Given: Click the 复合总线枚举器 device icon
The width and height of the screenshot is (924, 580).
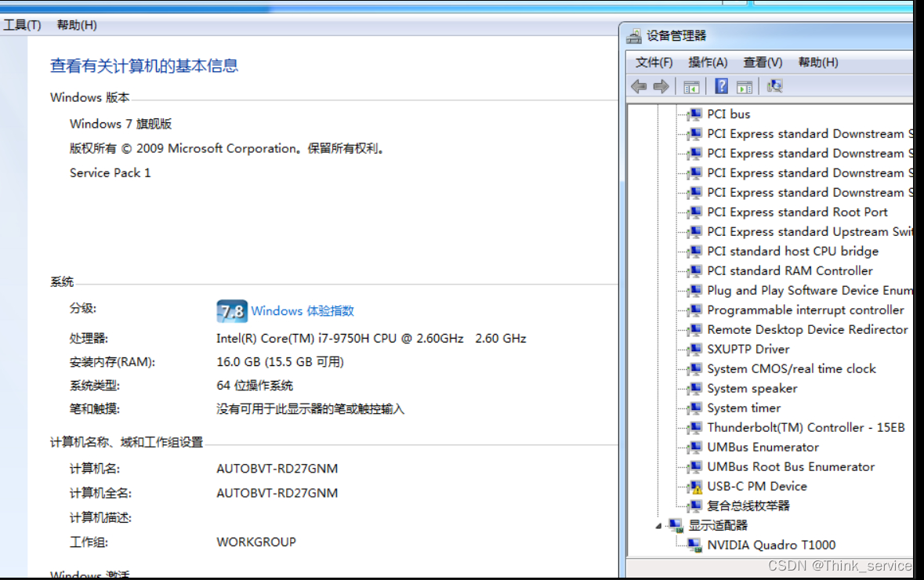Looking at the screenshot, I should point(695,506).
